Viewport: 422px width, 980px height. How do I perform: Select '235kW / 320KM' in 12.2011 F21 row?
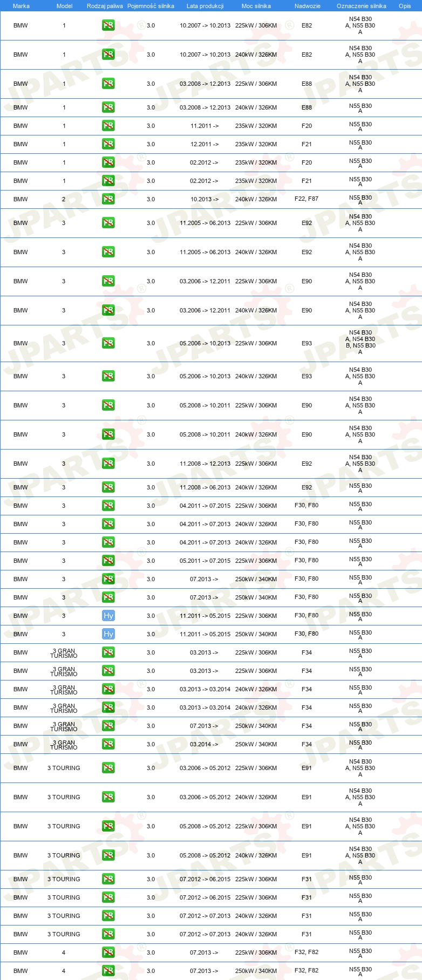coord(256,144)
